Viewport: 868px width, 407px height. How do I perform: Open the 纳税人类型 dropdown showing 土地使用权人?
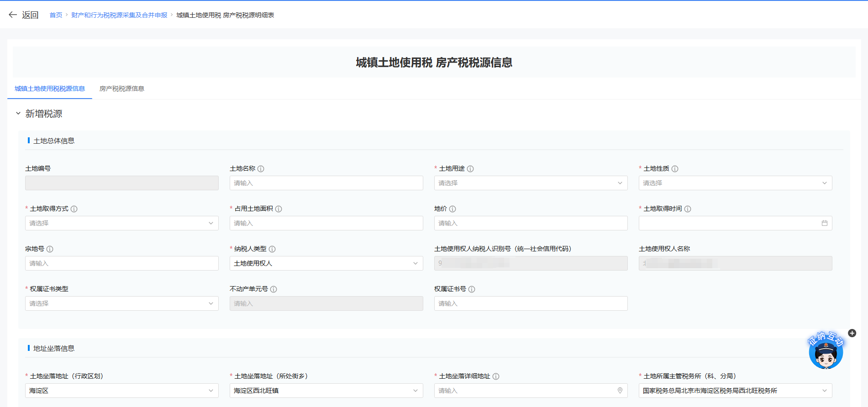coord(326,263)
